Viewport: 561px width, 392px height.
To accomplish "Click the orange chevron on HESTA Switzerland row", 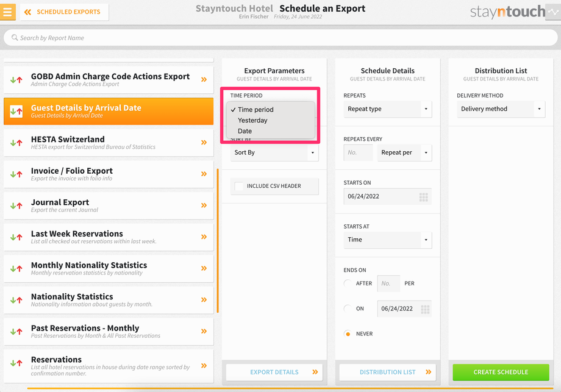I will [x=204, y=142].
